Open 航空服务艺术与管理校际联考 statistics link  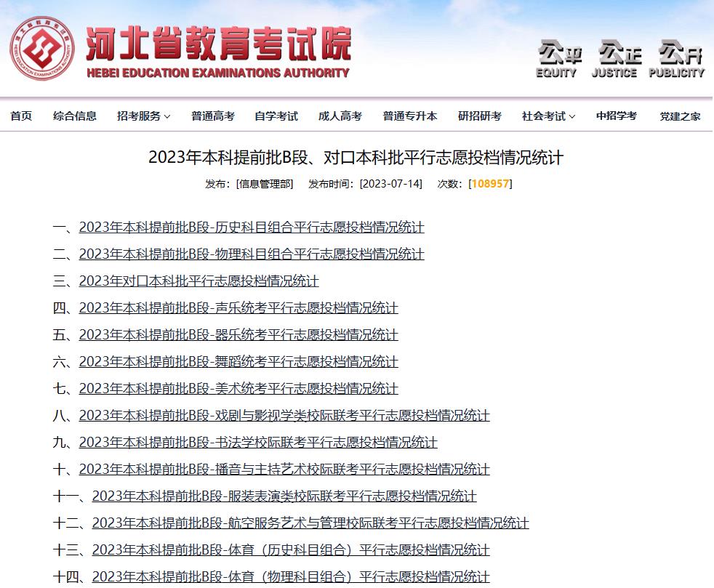point(310,523)
